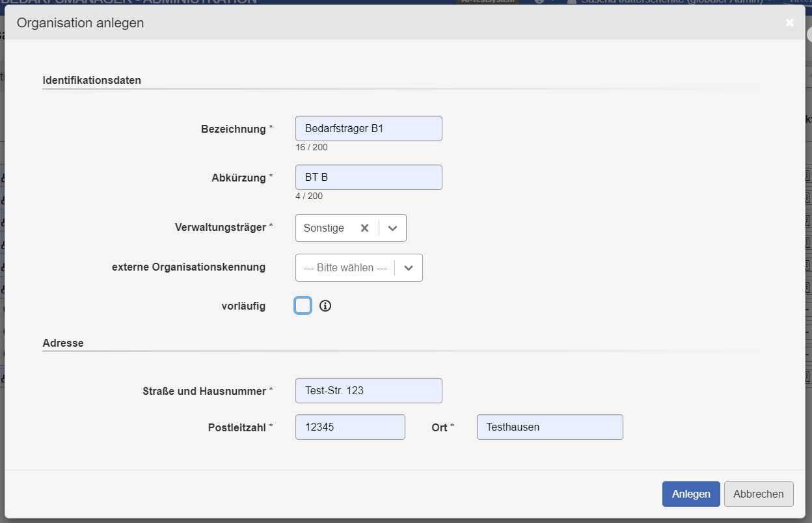Select the Straße und Hausnummer field
Screen dimensions: 812x523
coord(368,391)
